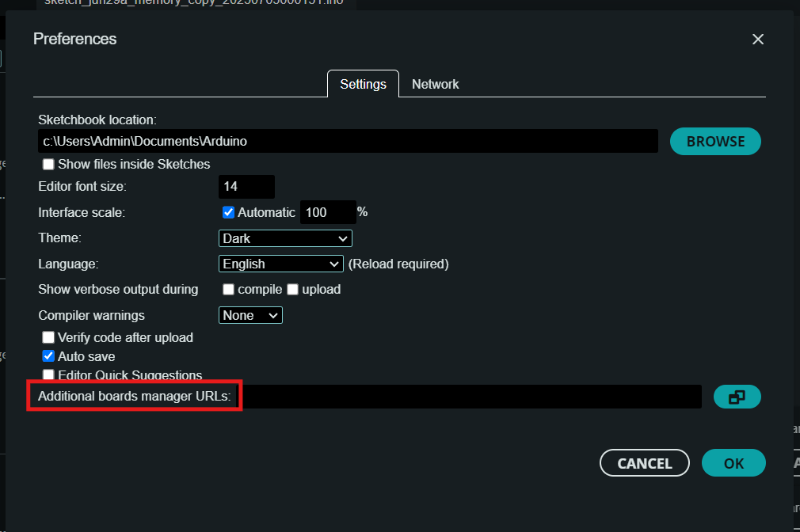Select the Settings tab
The width and height of the screenshot is (800, 532).
(x=363, y=84)
